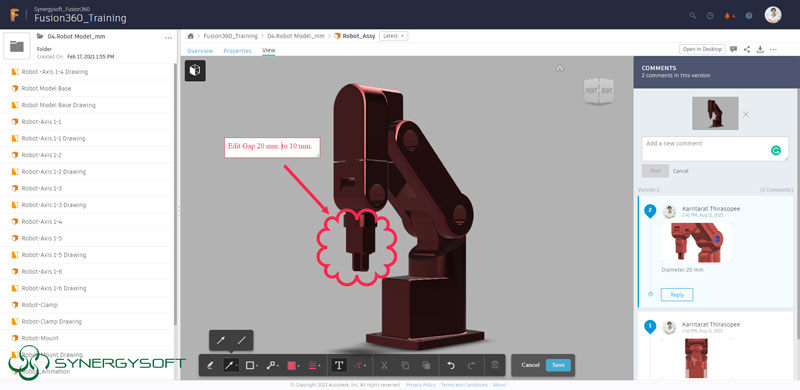Image resolution: width=800 pixels, height=390 pixels.
Task: Open search in top header
Action: pos(692,15)
